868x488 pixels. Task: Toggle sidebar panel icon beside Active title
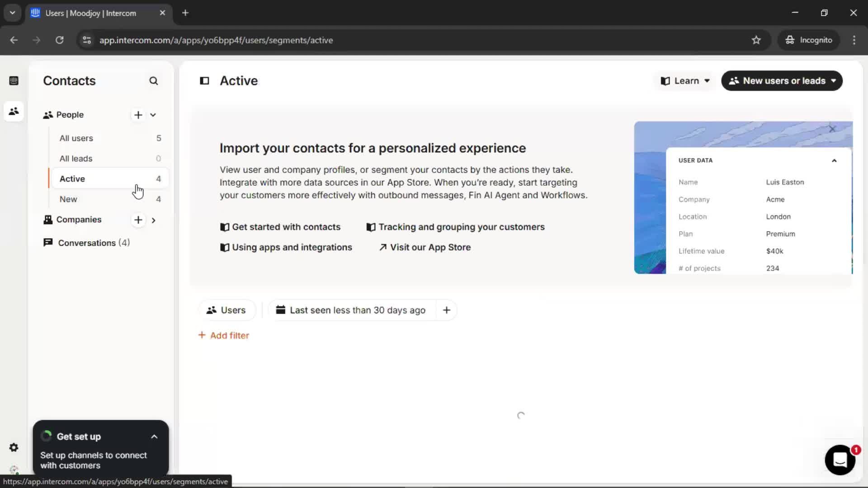[204, 81]
